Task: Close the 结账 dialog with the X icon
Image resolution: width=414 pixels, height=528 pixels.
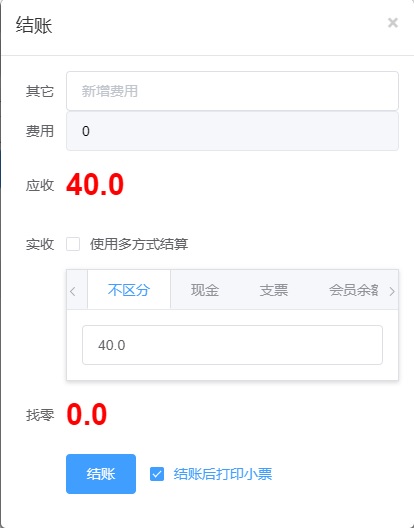Action: 393,23
